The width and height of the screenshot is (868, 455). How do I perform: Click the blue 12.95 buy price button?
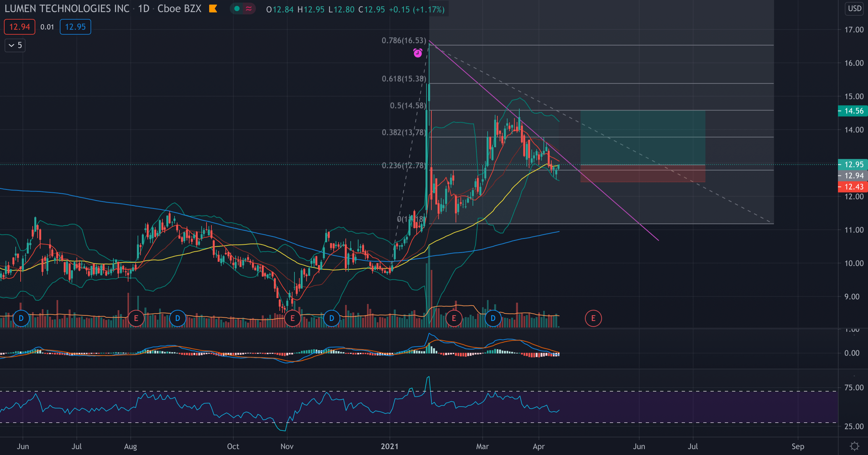75,27
